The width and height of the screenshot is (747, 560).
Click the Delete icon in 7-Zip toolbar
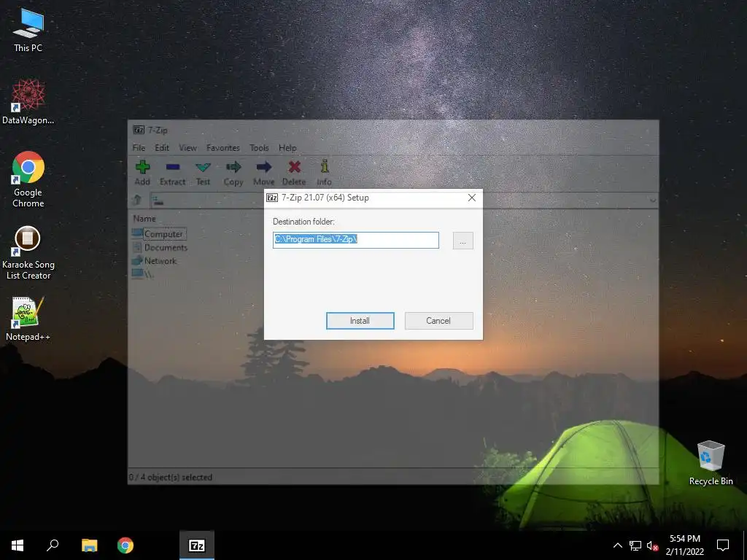tap(295, 167)
